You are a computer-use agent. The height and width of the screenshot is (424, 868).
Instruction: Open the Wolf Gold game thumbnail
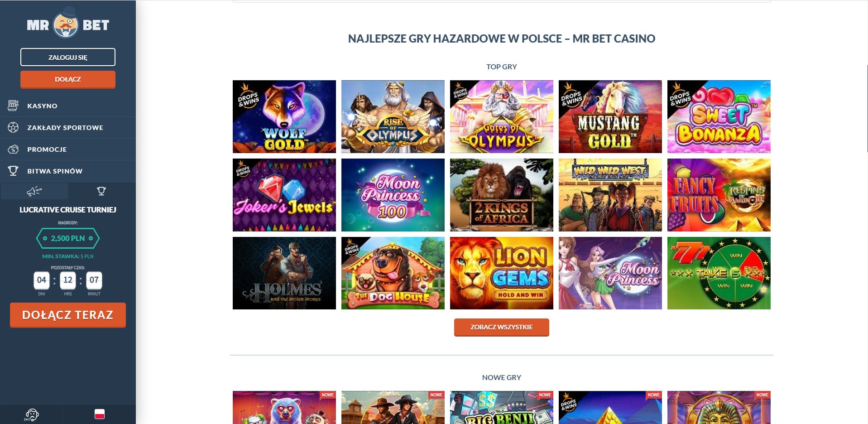click(284, 116)
